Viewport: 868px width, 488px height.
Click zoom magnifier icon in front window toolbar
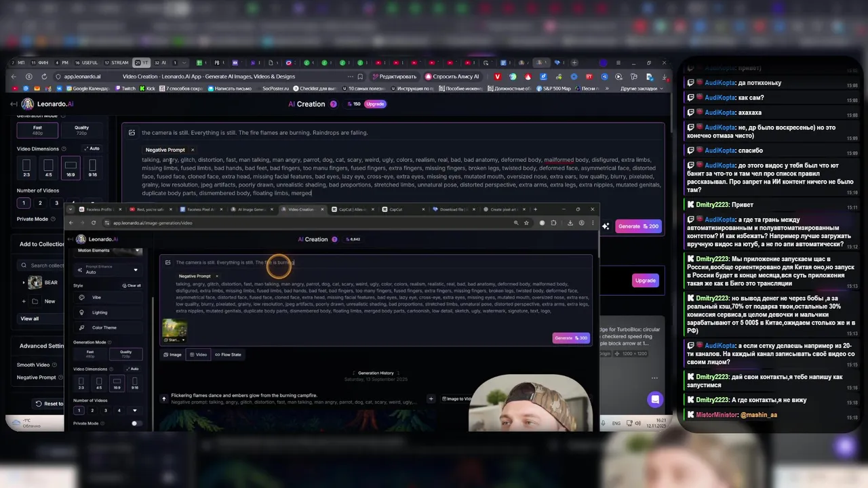(516, 223)
